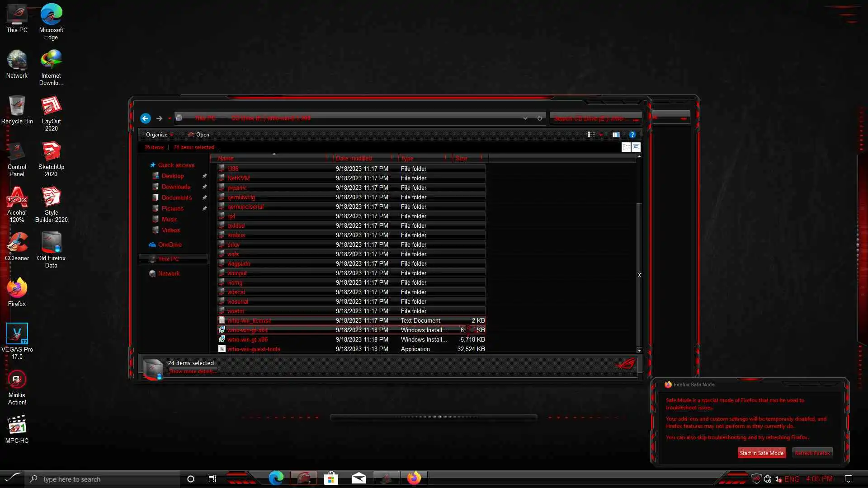
Task: Open the Help question mark icon
Action: [x=632, y=135]
